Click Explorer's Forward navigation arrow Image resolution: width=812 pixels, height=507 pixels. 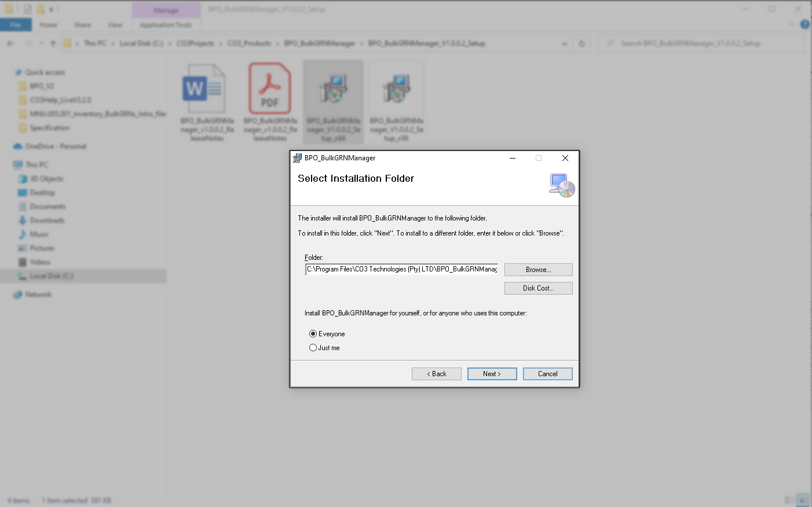tap(27, 43)
